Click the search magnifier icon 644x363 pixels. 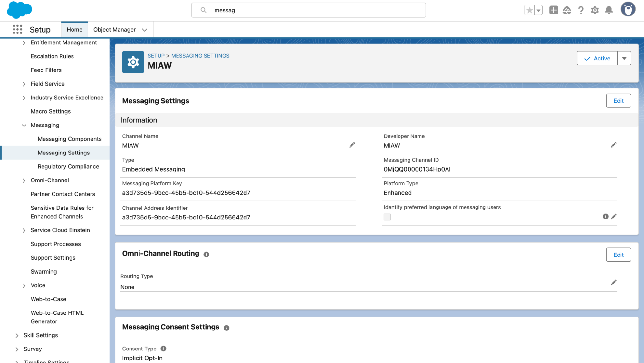(203, 10)
